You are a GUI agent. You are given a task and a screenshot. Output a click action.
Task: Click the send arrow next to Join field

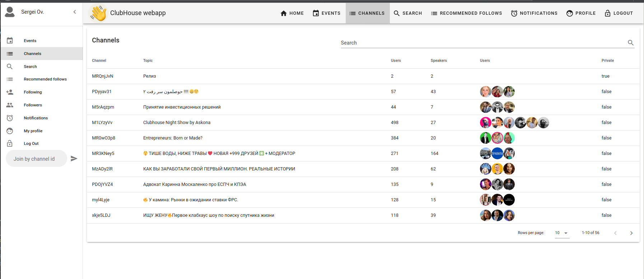74,159
